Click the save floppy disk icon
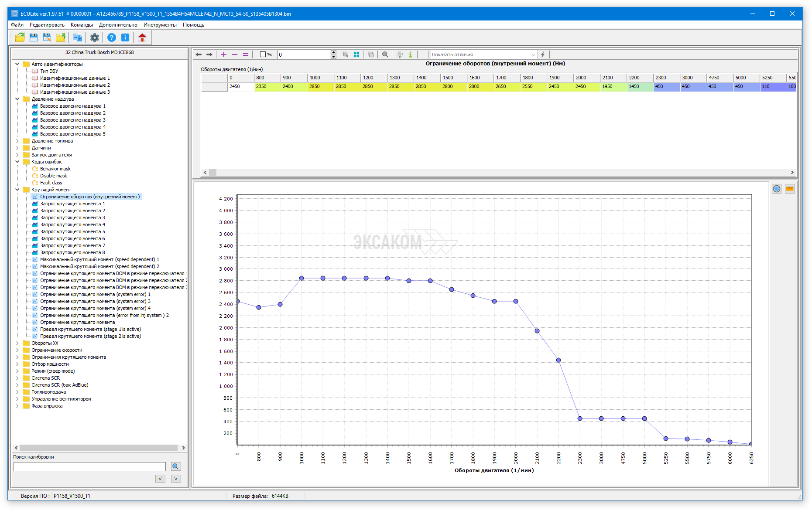The image size is (812, 510). point(34,37)
